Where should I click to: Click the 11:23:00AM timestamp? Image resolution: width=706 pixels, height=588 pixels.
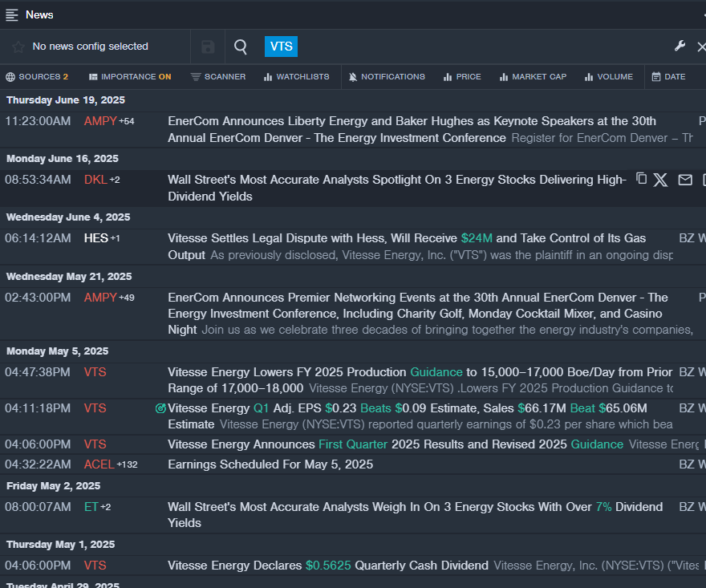coord(38,121)
